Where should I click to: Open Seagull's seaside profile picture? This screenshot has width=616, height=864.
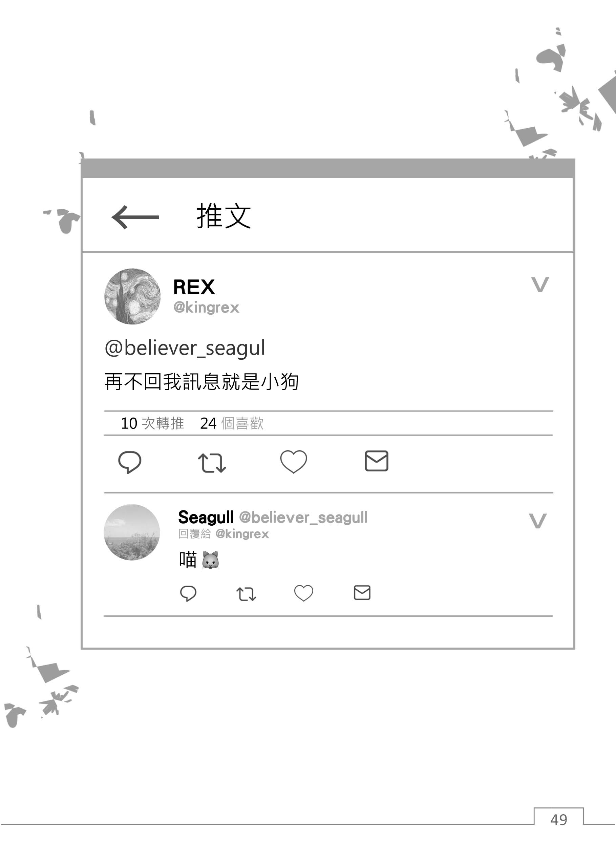[x=132, y=532]
